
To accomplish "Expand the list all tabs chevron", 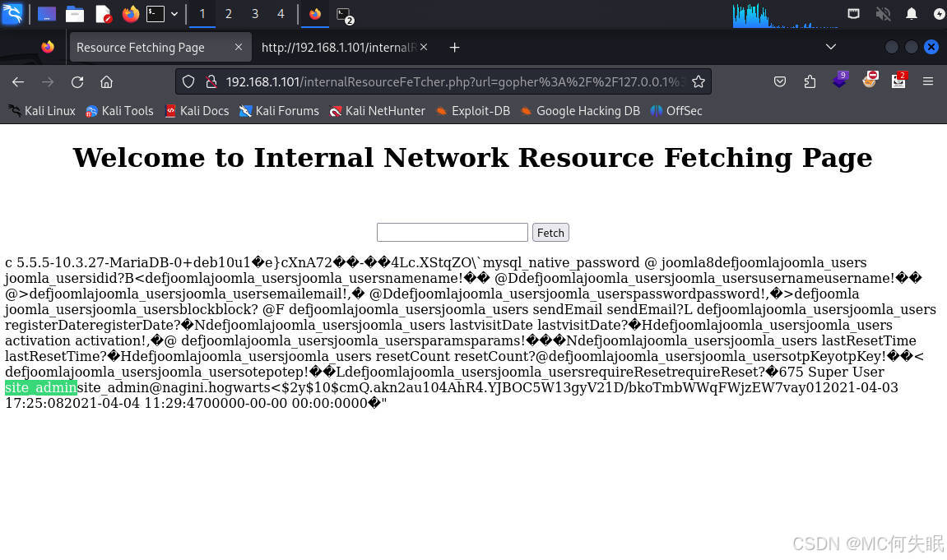I will [x=831, y=47].
